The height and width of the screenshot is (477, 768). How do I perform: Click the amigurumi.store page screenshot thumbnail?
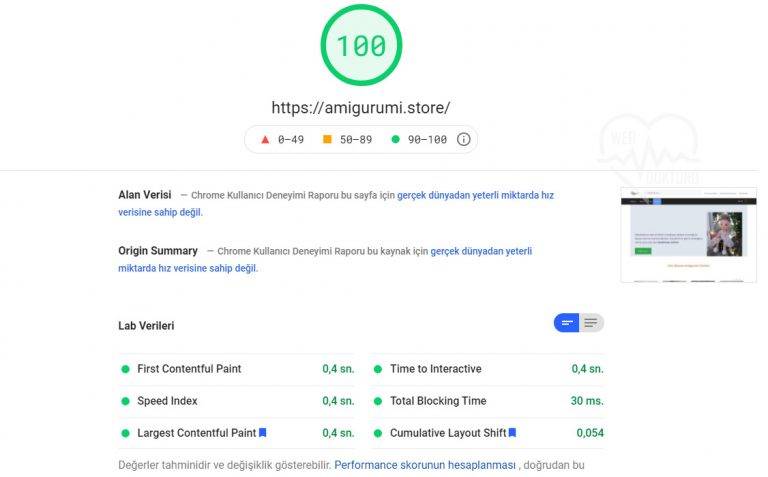click(x=688, y=235)
